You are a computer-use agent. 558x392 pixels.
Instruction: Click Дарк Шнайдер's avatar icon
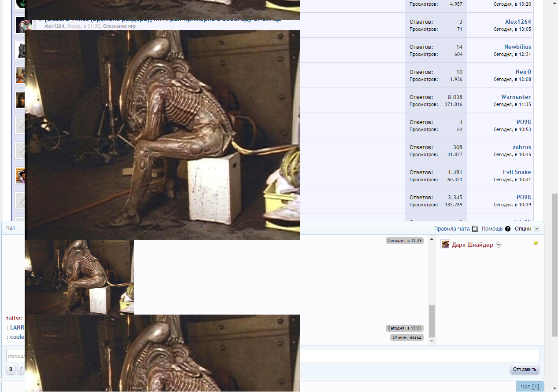point(445,245)
